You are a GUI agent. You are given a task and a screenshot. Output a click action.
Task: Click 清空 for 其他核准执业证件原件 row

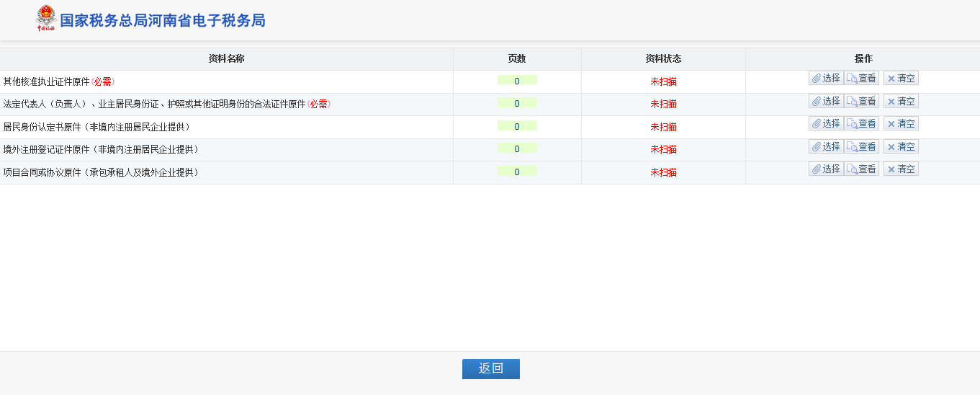(901, 79)
